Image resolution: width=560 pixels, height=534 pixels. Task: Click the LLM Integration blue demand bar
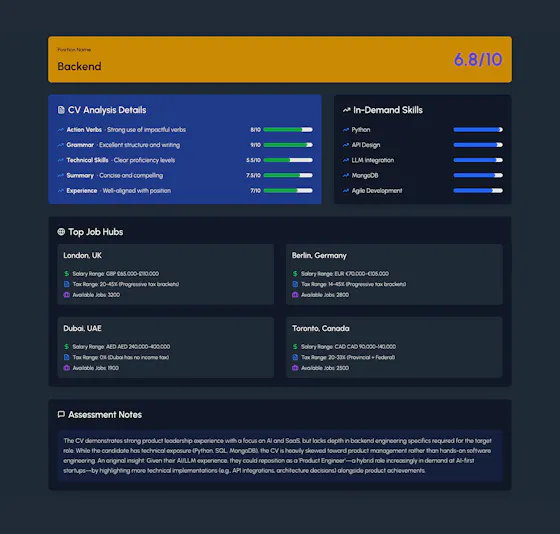478,160
